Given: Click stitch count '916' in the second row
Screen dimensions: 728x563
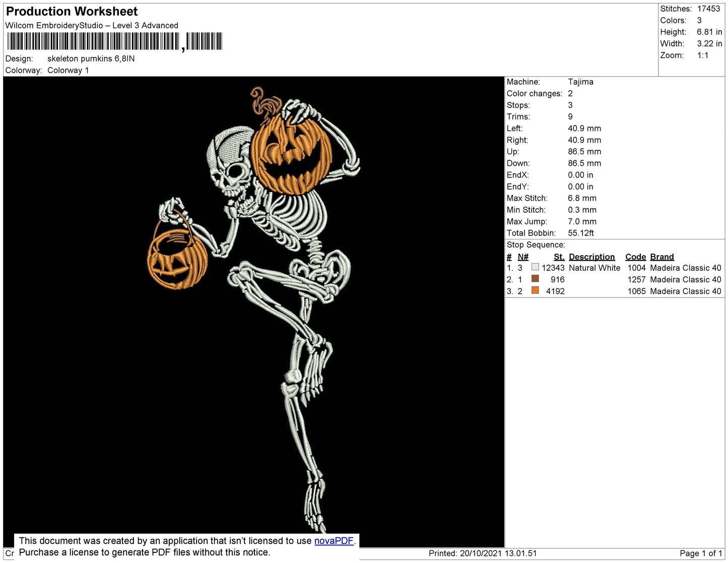Looking at the screenshot, I should pyautogui.click(x=558, y=279).
